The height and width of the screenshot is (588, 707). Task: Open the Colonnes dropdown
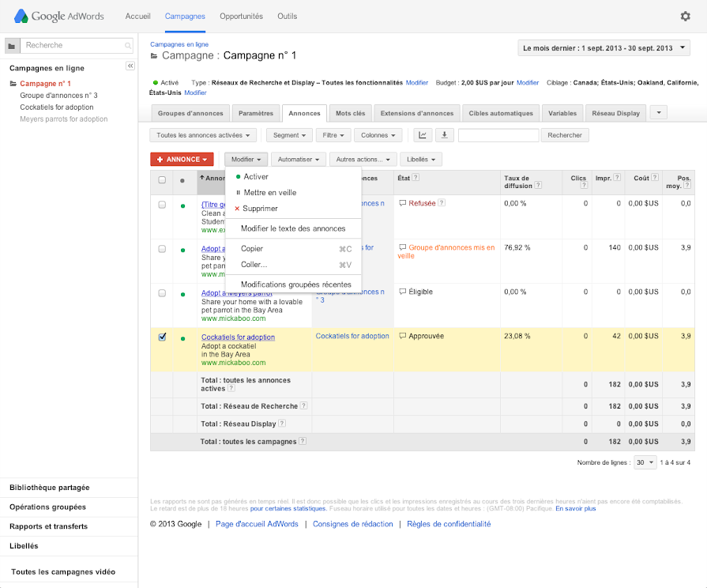[378, 135]
